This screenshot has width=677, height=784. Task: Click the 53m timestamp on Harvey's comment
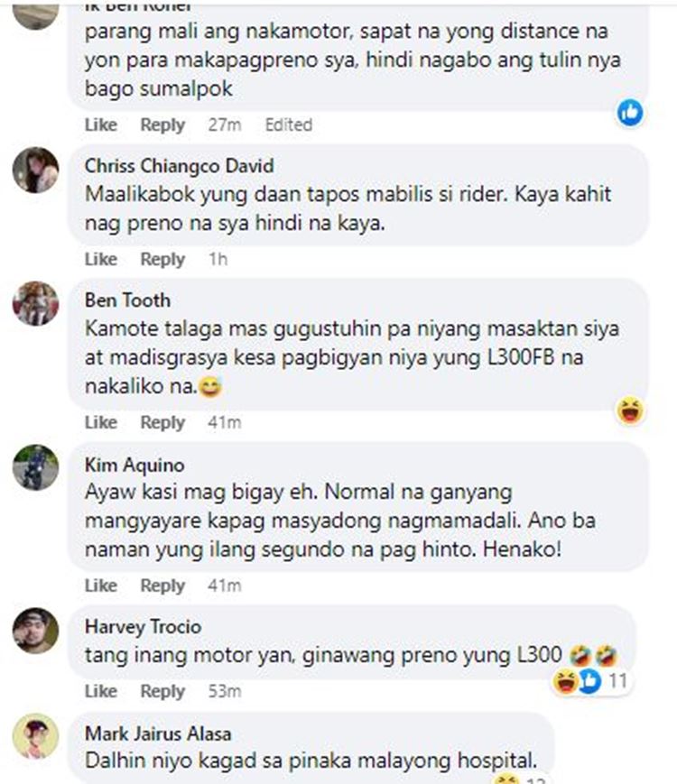click(225, 691)
